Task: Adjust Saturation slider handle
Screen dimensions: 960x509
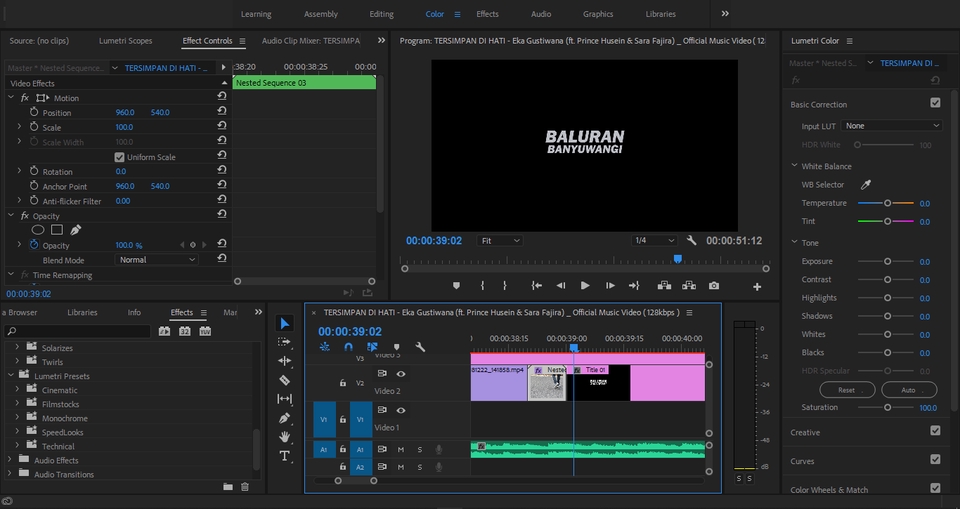Action: (887, 407)
